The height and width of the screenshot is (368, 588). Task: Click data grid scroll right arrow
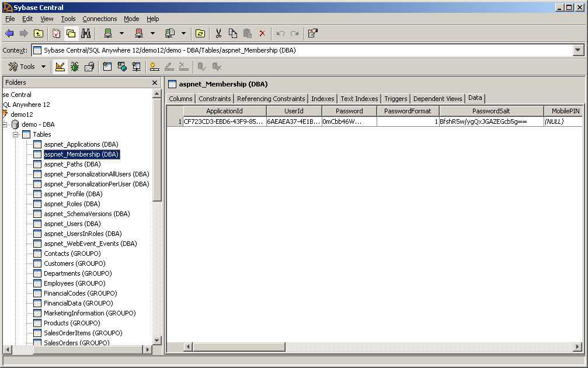click(x=577, y=347)
